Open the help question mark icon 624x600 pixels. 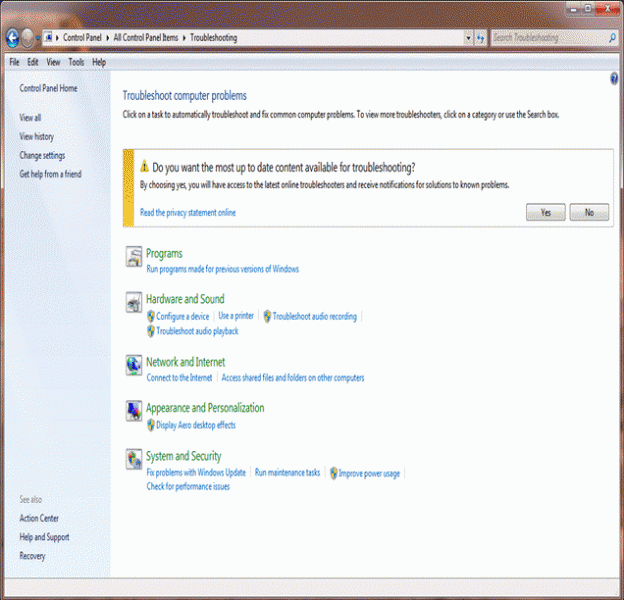point(614,79)
